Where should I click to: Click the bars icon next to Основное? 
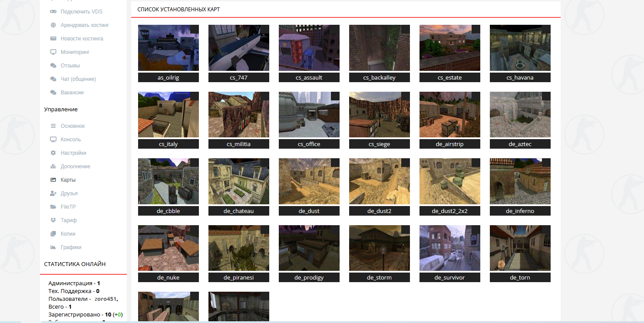pos(53,126)
